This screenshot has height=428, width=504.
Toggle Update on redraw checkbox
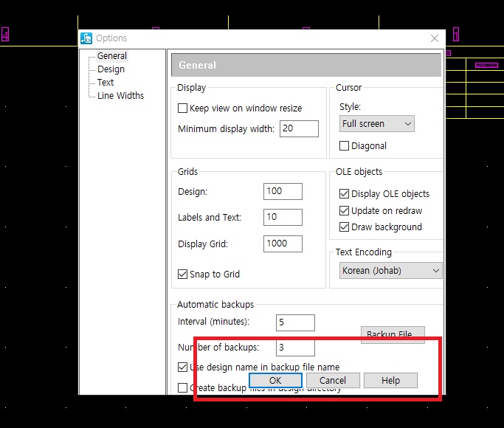pos(345,211)
